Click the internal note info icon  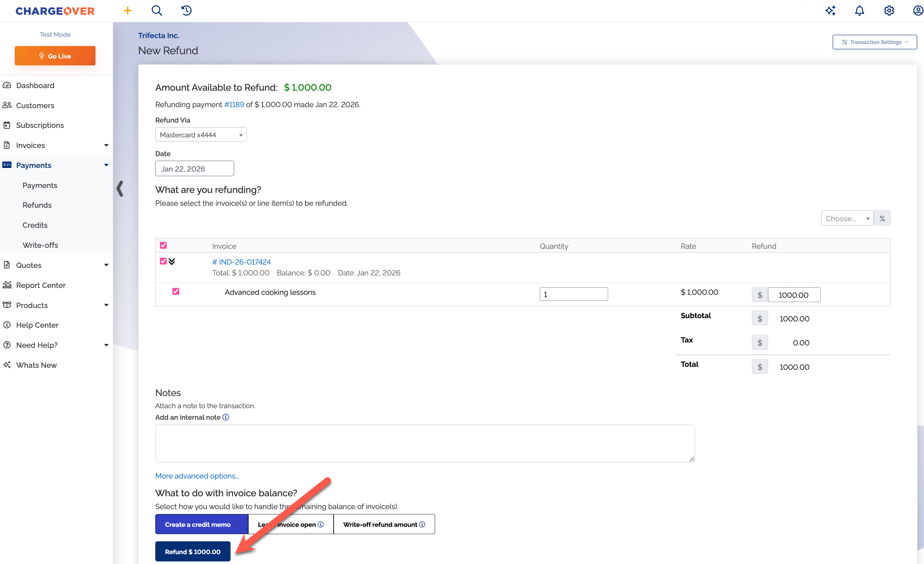click(226, 417)
